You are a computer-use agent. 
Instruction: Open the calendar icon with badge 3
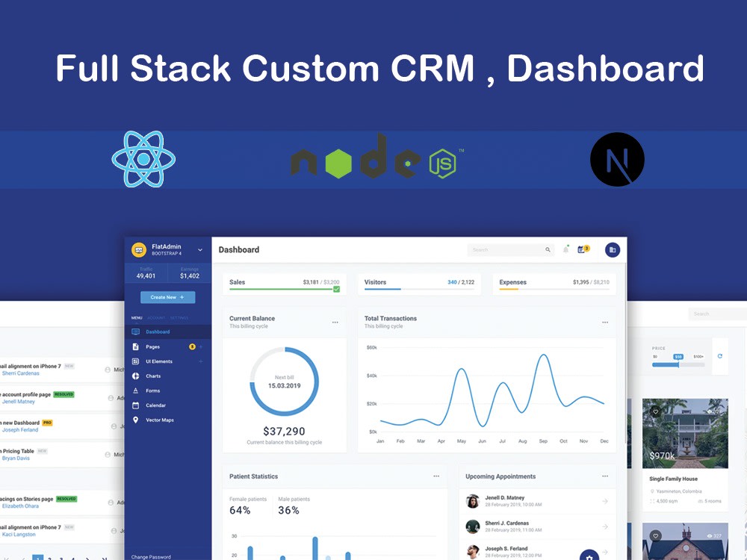[583, 249]
